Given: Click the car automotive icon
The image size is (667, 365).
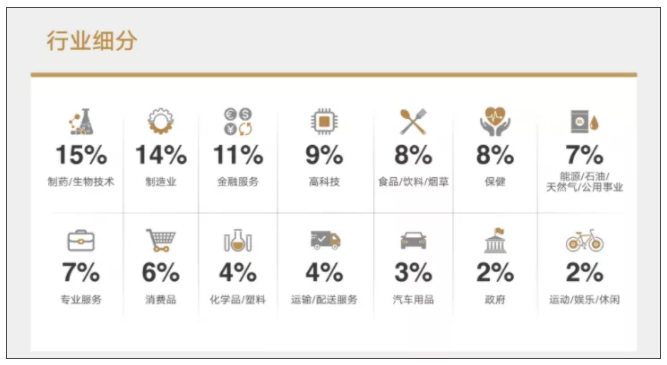Looking at the screenshot, I should coord(413,240).
